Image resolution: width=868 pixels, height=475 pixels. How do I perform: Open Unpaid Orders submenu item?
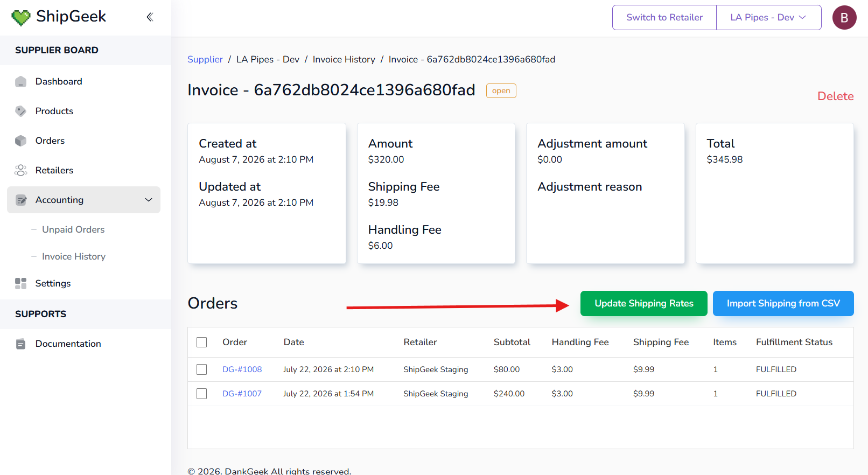click(73, 229)
